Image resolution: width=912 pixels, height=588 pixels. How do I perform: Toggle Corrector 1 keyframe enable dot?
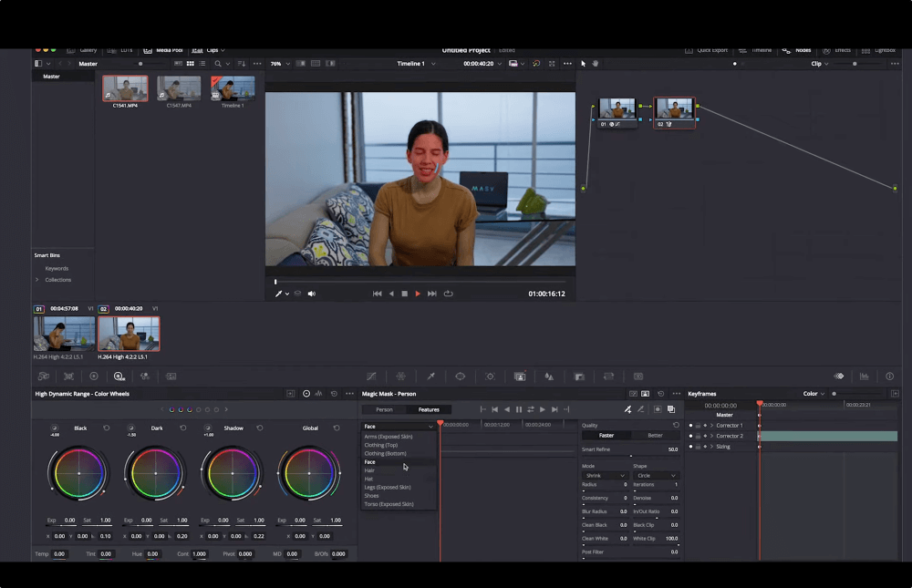click(690, 426)
